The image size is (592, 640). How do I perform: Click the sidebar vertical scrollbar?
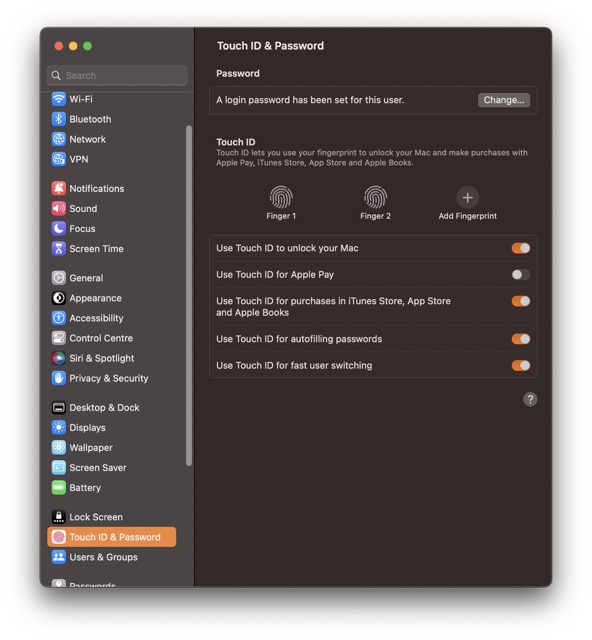tap(189, 296)
